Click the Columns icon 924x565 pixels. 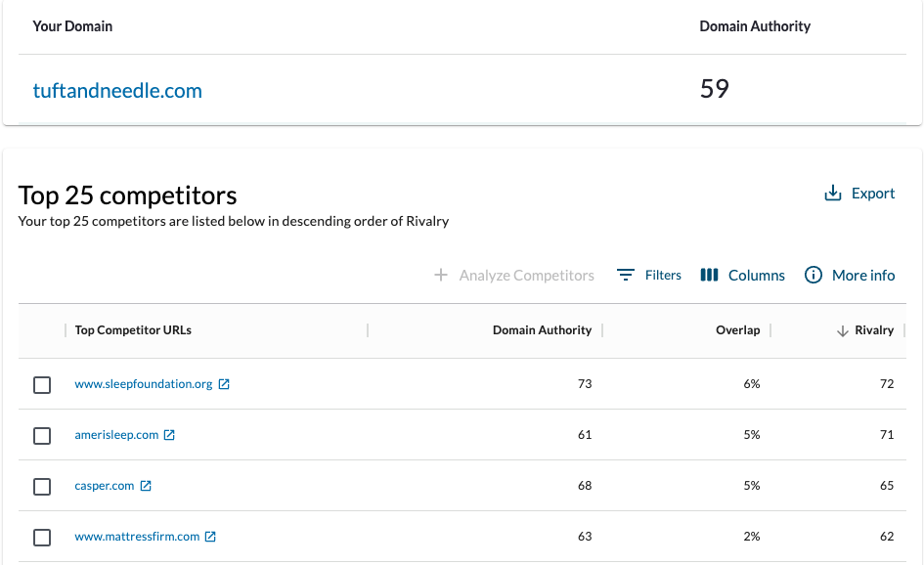click(710, 276)
